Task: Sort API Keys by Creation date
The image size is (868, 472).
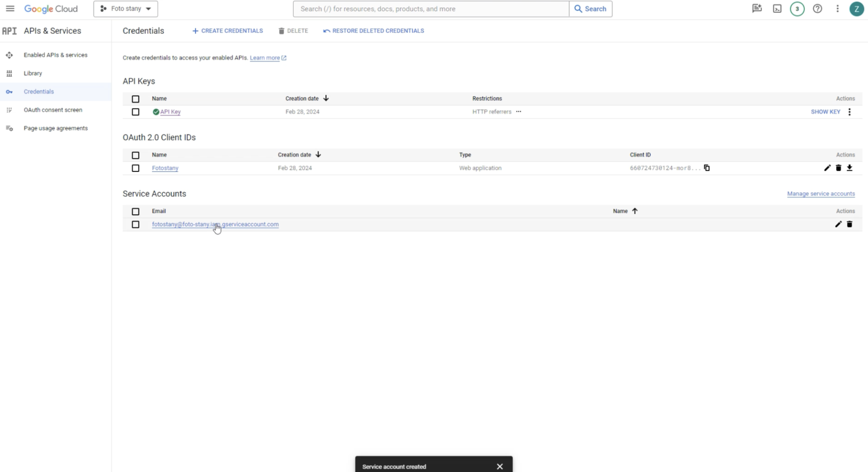Action: tap(307, 99)
